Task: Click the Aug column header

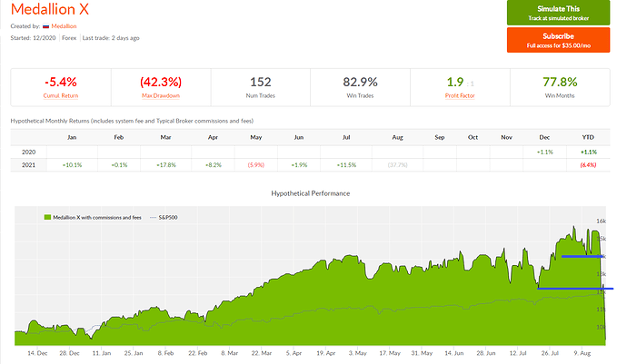Action: tap(397, 137)
